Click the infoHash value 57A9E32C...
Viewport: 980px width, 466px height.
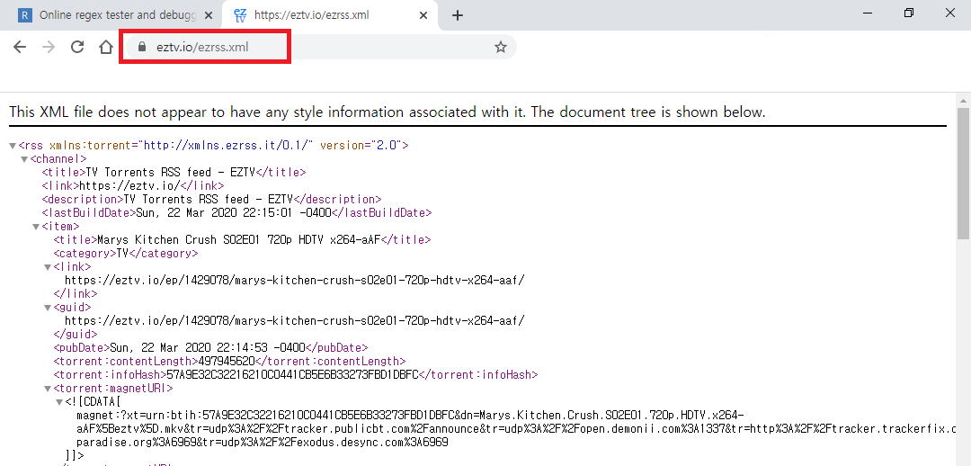coord(292,375)
